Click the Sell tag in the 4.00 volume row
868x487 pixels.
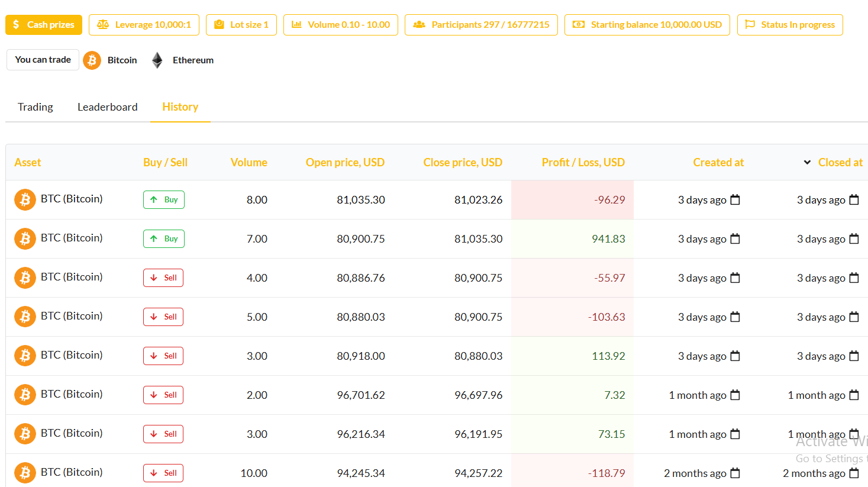(163, 278)
